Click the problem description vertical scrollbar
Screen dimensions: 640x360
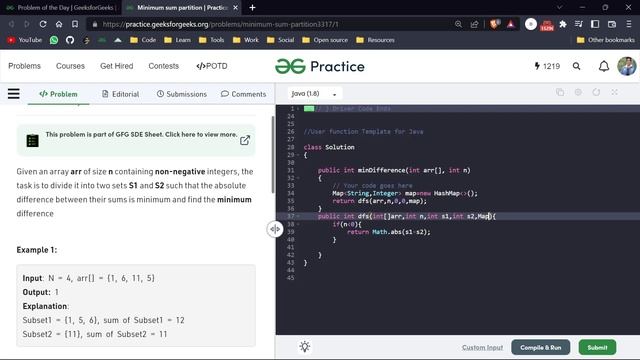(x=273, y=154)
